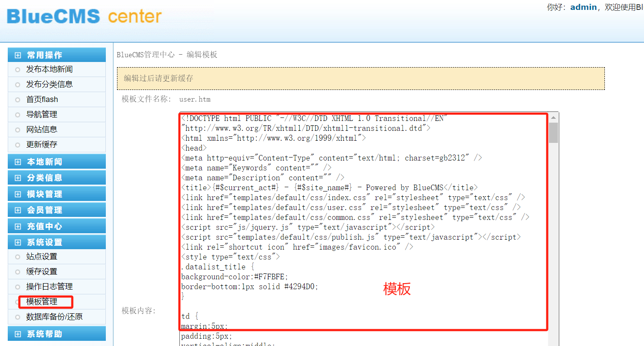
Task: Click the bullet icon beside 更新缓存
Action: pos(18,145)
